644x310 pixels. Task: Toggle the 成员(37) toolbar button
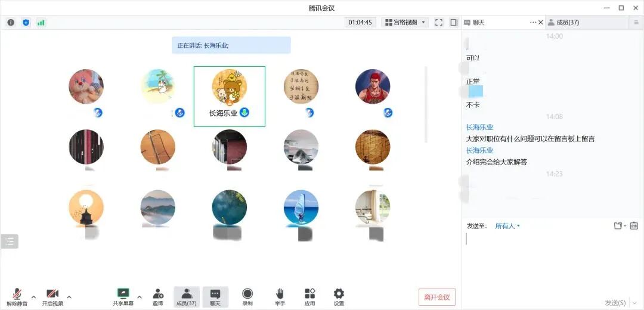click(187, 297)
